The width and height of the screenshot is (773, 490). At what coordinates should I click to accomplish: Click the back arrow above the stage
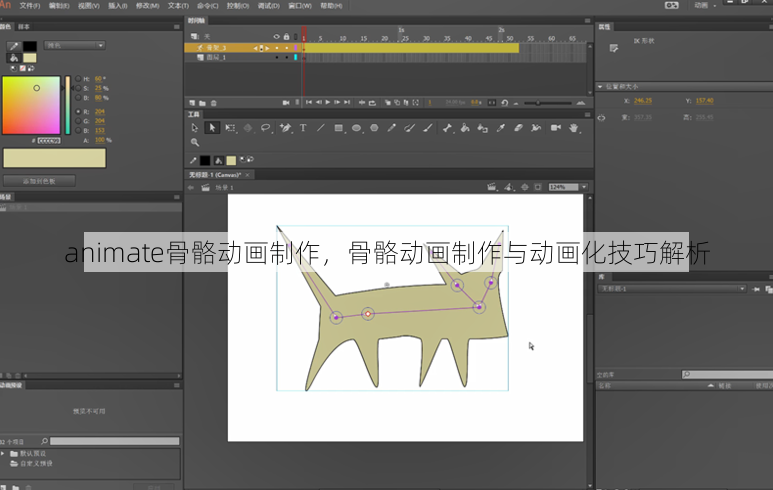[191, 187]
